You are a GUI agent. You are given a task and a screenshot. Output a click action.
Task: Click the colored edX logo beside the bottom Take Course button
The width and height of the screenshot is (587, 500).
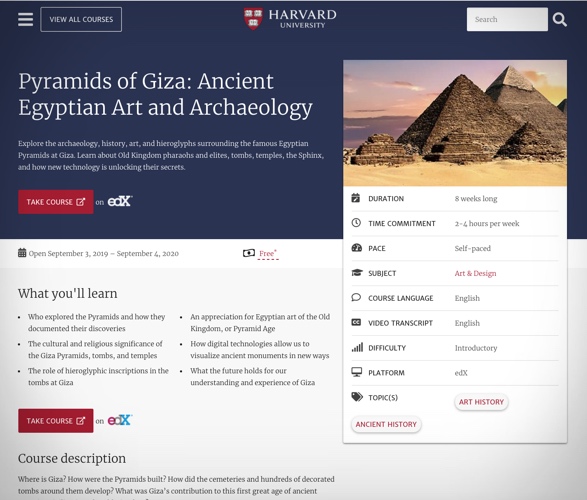120,420
